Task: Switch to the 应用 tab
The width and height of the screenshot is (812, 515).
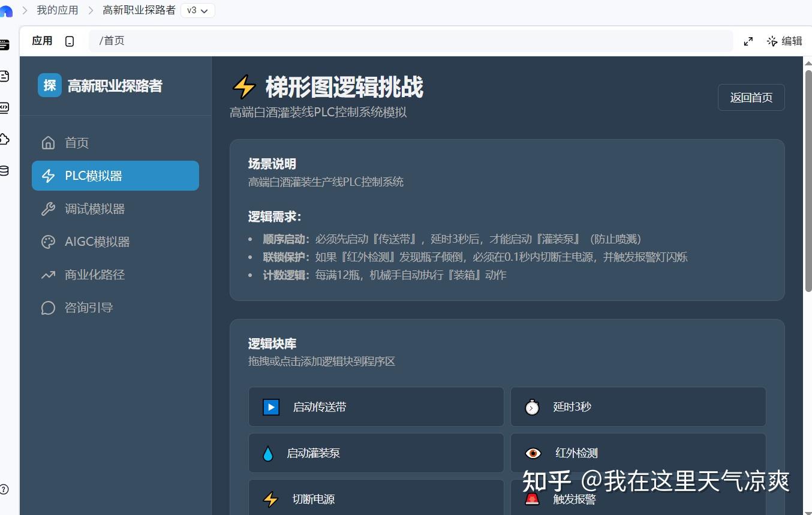Action: coord(42,40)
